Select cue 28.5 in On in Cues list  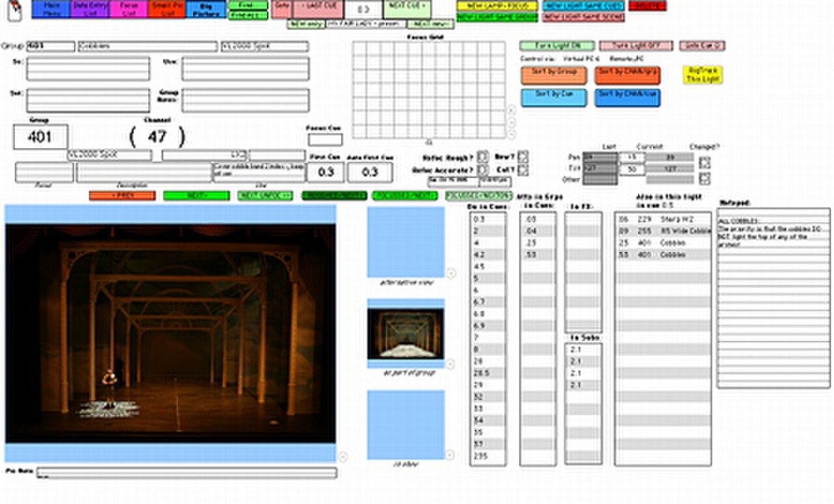pos(488,372)
